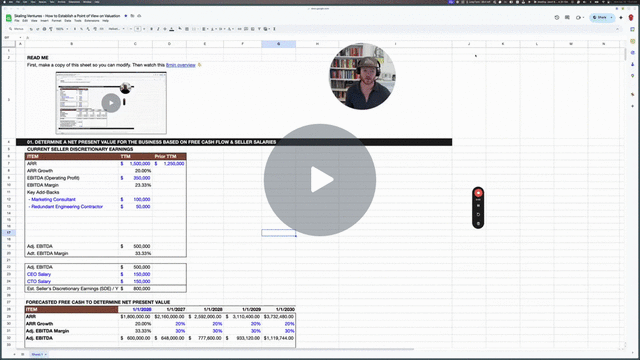Image resolution: width=640 pixels, height=360 pixels.
Task: Play the main video overlay
Action: 320,180
